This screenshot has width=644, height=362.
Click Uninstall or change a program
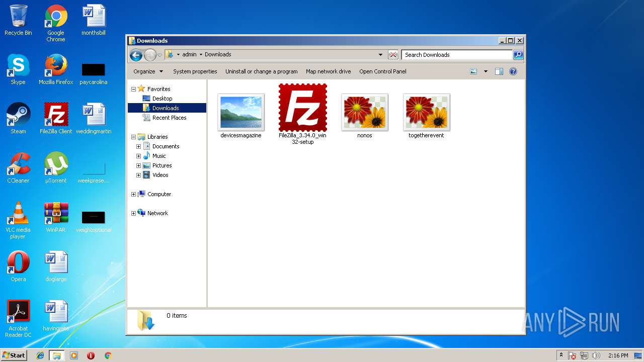(x=262, y=71)
